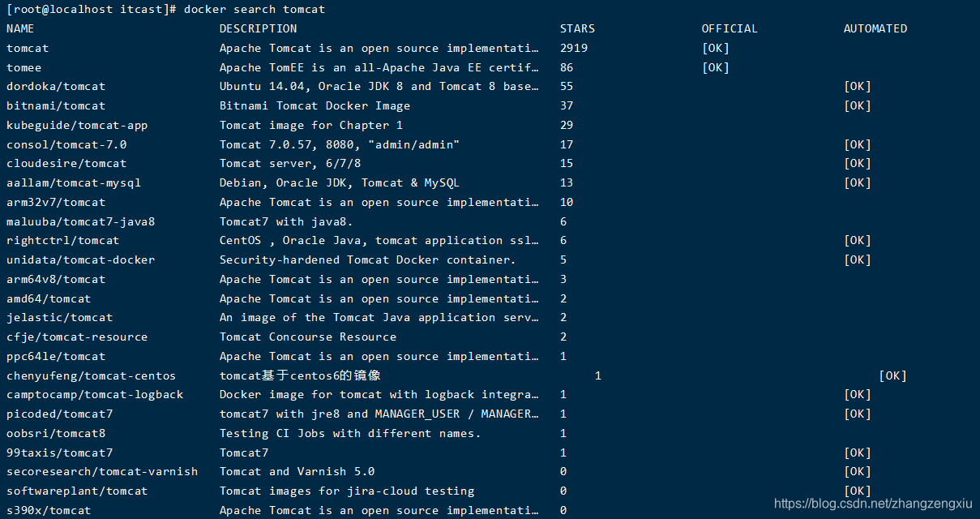Click the 'cfje/tomcat-resource' image name
The width and height of the screenshot is (980, 519).
click(77, 337)
